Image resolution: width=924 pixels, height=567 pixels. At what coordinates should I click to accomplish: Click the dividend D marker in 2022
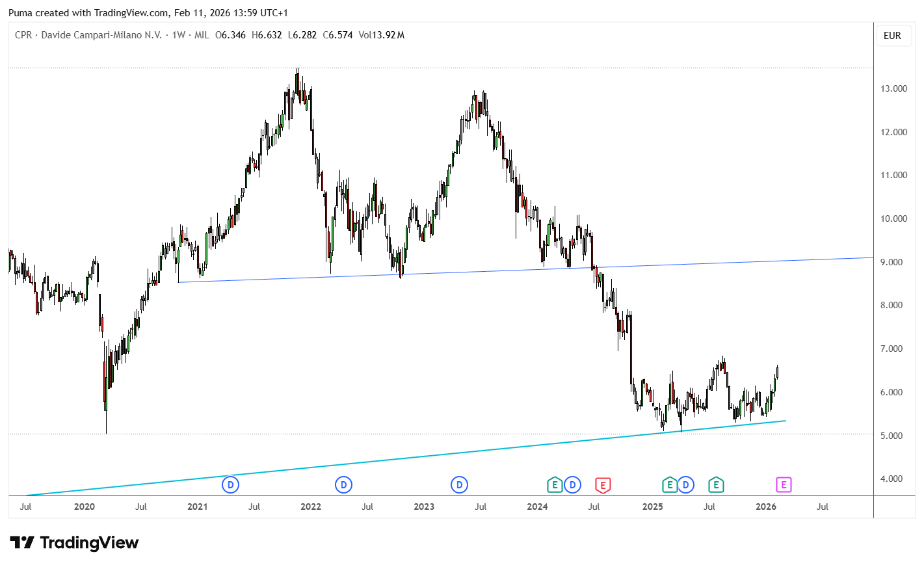343,484
